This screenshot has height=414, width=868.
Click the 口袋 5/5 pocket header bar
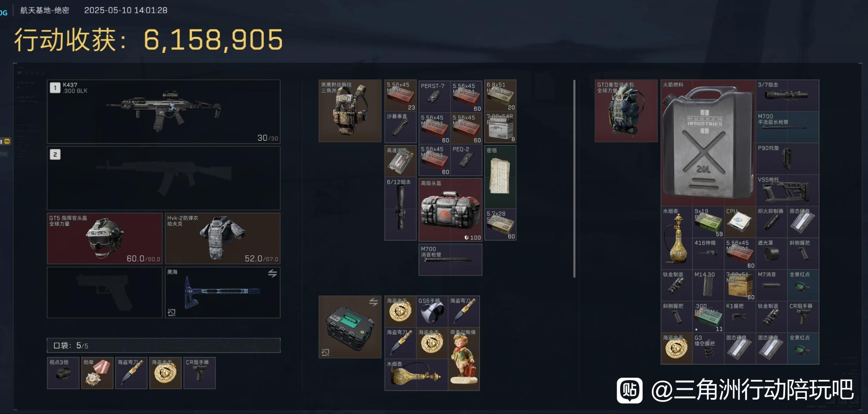click(x=164, y=346)
